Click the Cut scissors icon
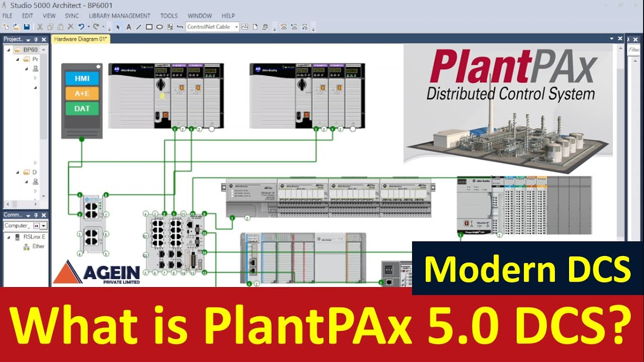 (39, 27)
